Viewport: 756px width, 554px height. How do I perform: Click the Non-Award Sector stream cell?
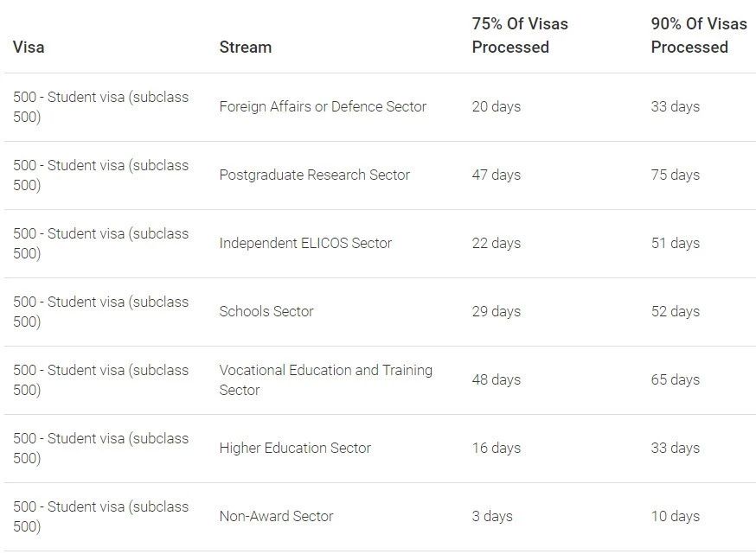point(276,517)
